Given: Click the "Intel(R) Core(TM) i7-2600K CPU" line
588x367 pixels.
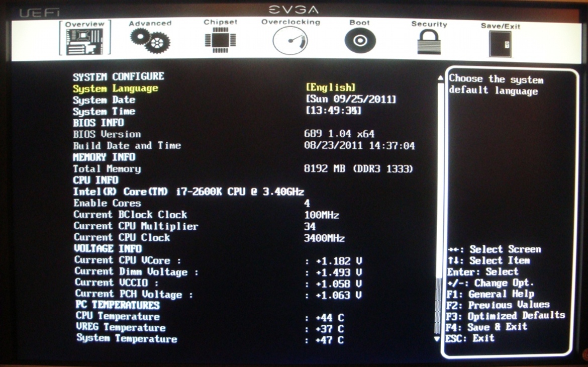Looking at the screenshot, I should pyautogui.click(x=188, y=192).
